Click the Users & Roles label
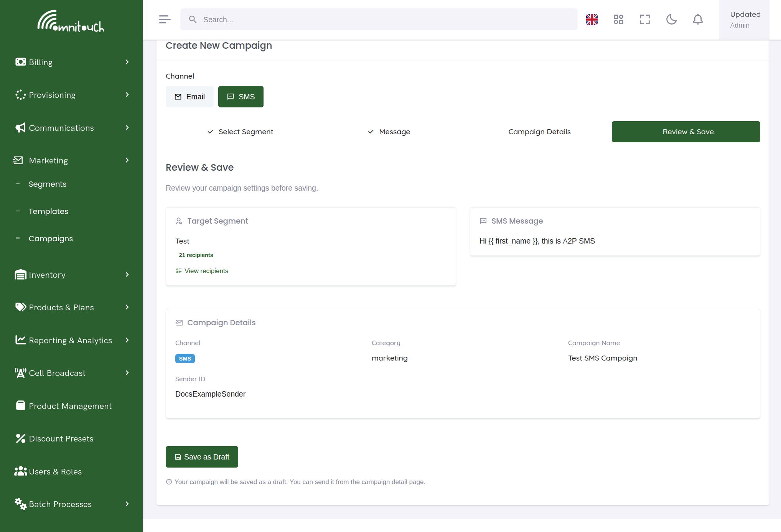Screen dimensions: 781x532 click(55, 471)
